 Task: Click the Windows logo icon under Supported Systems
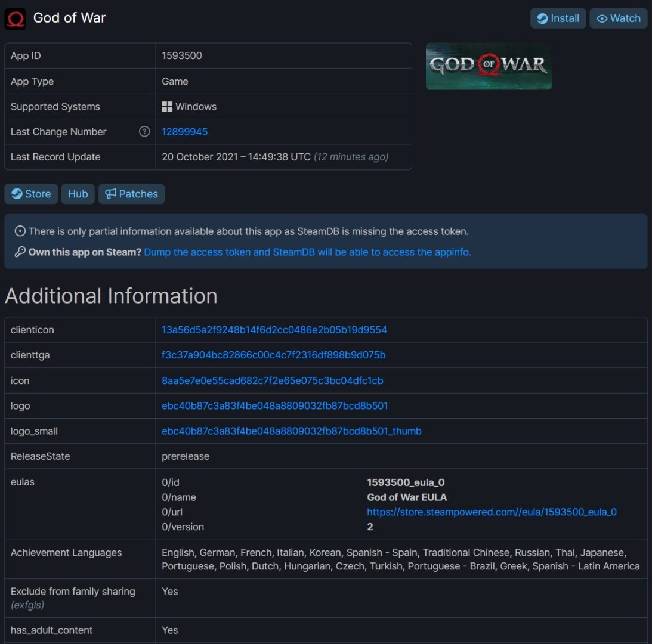coord(167,107)
